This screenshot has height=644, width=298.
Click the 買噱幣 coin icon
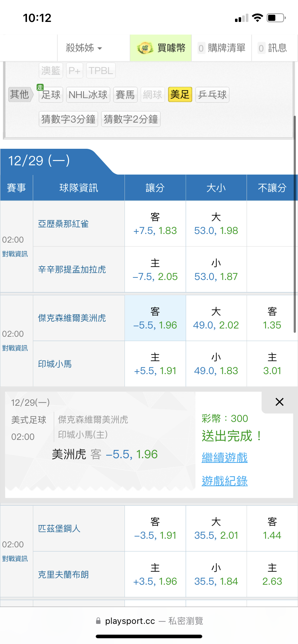[145, 48]
